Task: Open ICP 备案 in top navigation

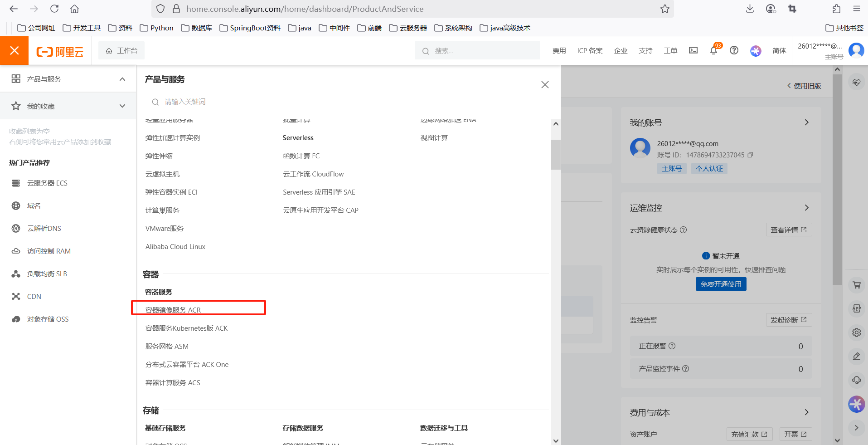Action: 590,51
